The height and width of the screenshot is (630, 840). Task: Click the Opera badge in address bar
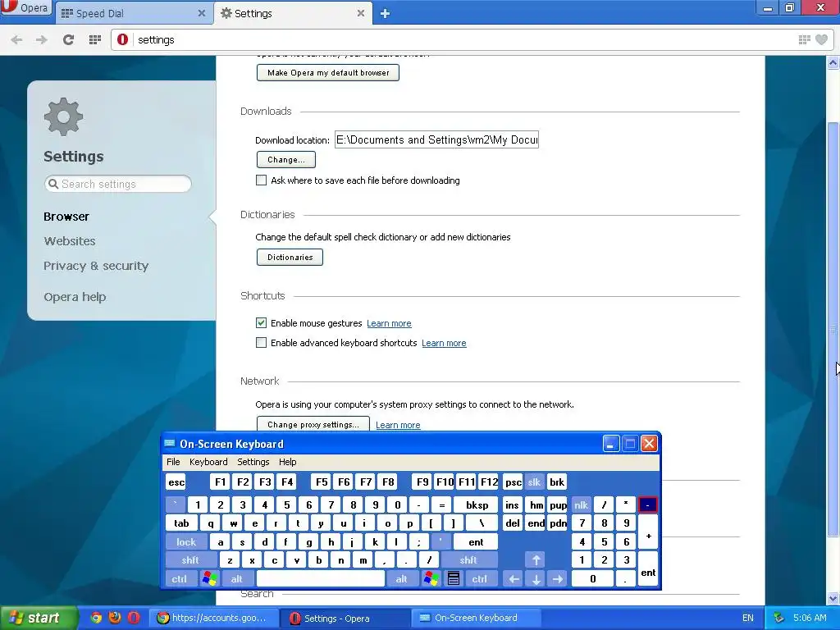[x=123, y=39]
